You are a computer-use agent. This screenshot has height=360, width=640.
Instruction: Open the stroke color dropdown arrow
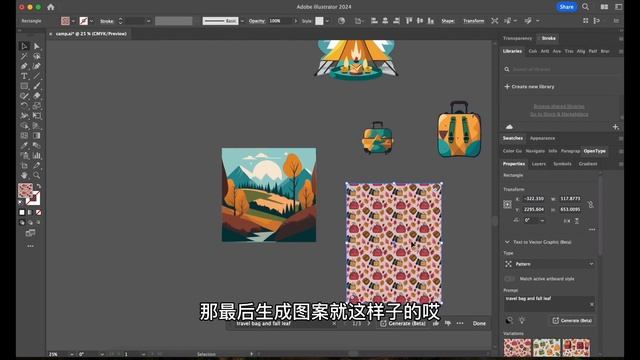(x=91, y=21)
